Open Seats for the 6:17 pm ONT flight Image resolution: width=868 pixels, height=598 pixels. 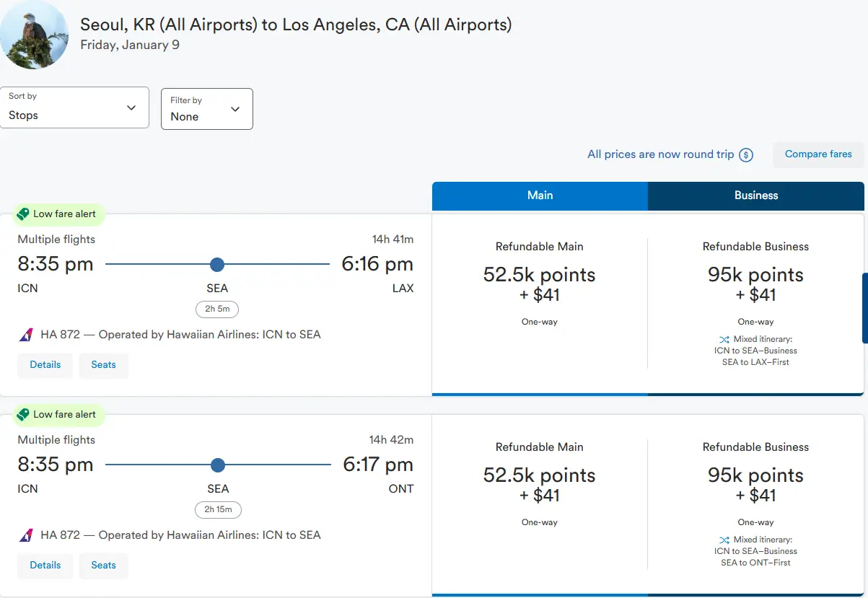(x=103, y=566)
